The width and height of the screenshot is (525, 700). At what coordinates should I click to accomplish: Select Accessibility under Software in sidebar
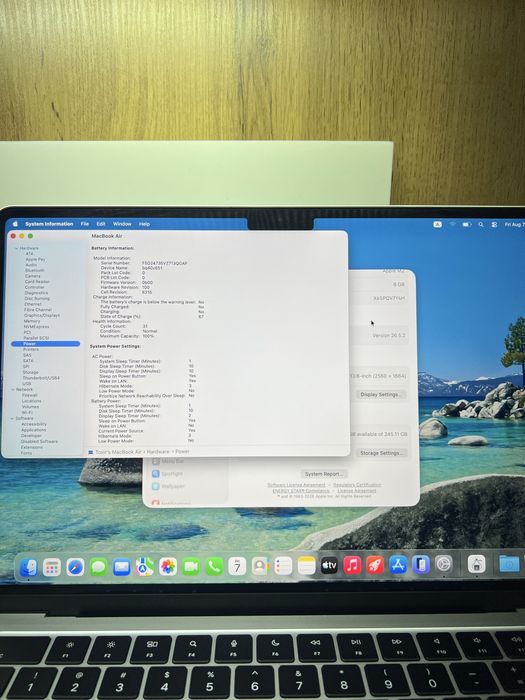(33, 424)
